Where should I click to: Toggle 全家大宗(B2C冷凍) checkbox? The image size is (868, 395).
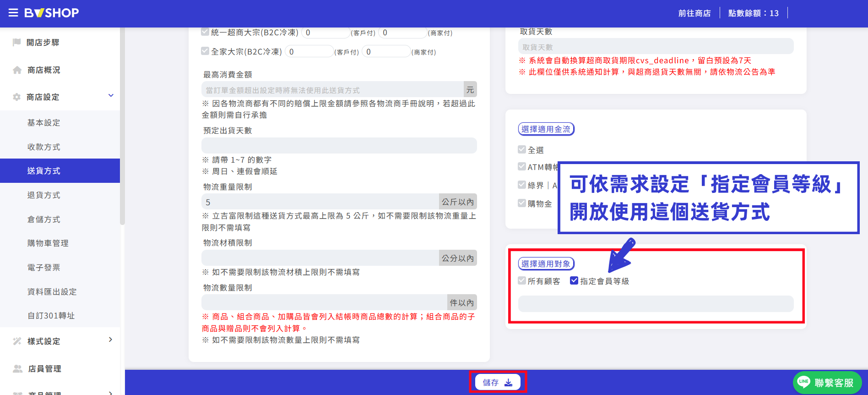205,51
